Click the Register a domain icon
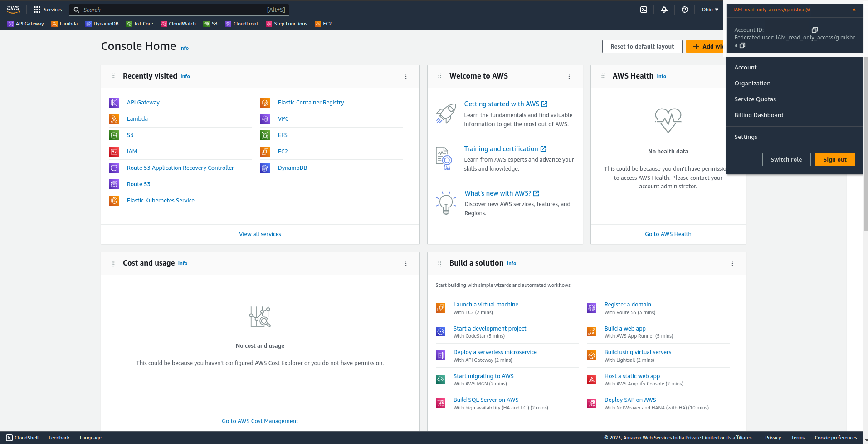The image size is (868, 444). (592, 308)
